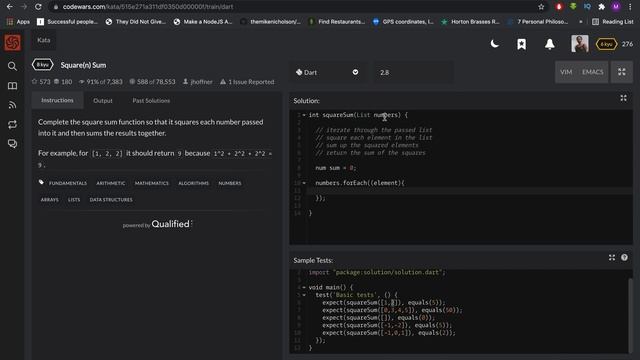The width and height of the screenshot is (640, 360).
Task: Click the 573 stars count
Action: (x=41, y=82)
